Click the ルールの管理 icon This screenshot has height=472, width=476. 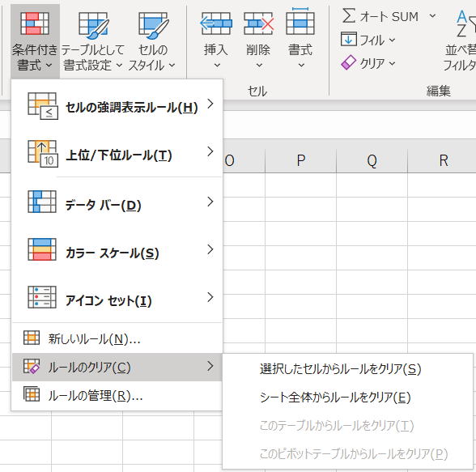pos(32,394)
